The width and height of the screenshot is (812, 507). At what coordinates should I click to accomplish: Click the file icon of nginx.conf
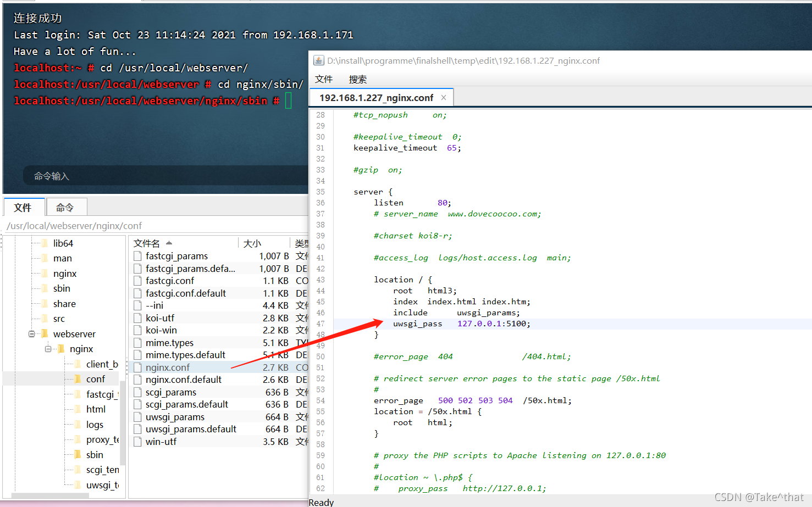137,367
